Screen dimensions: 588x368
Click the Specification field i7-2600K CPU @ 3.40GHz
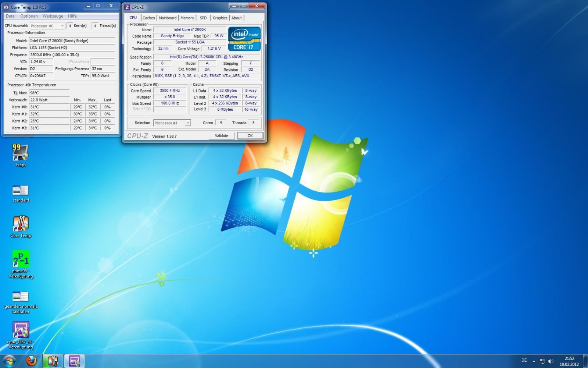[206, 57]
